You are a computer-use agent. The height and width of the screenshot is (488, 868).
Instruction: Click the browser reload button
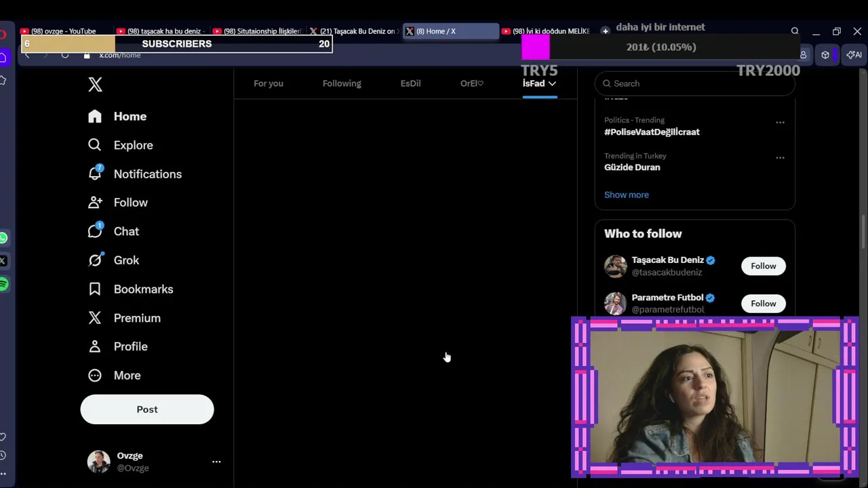65,55
